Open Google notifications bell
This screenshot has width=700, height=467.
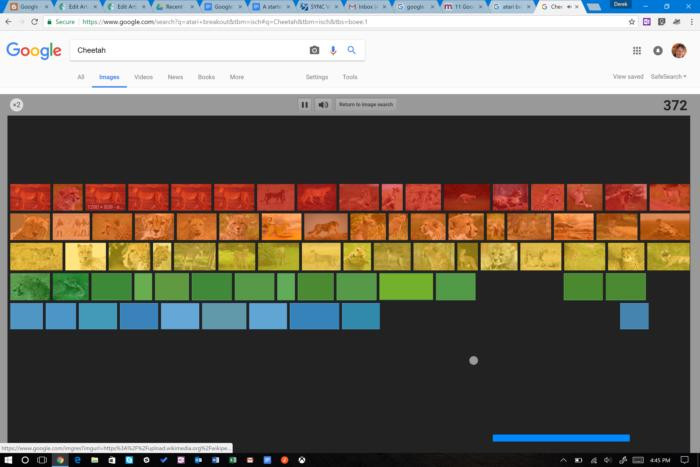(x=658, y=50)
